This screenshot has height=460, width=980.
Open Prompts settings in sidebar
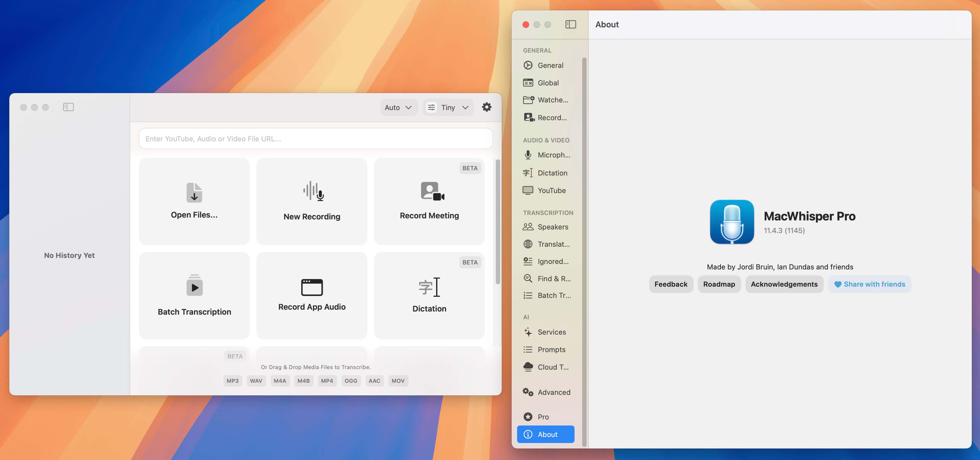(546, 350)
